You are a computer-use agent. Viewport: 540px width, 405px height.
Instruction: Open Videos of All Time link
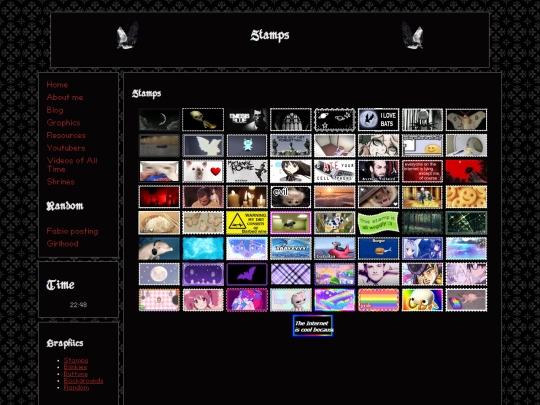[x=72, y=165]
